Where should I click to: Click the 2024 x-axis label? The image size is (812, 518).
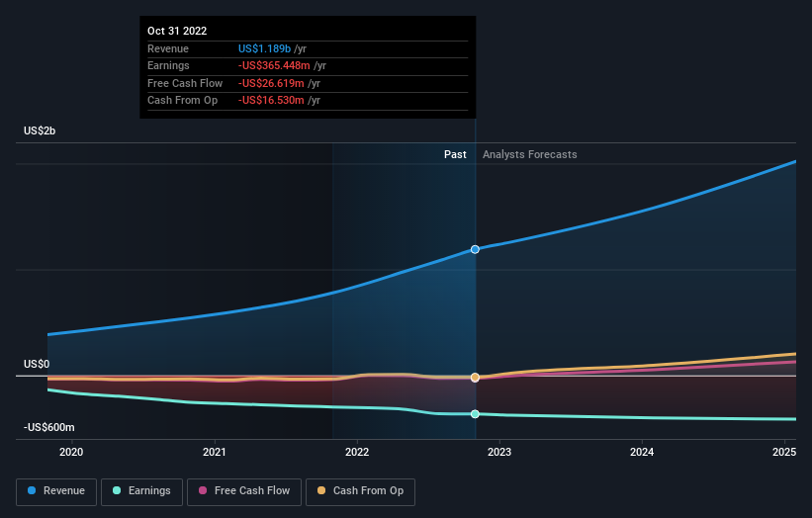click(642, 453)
